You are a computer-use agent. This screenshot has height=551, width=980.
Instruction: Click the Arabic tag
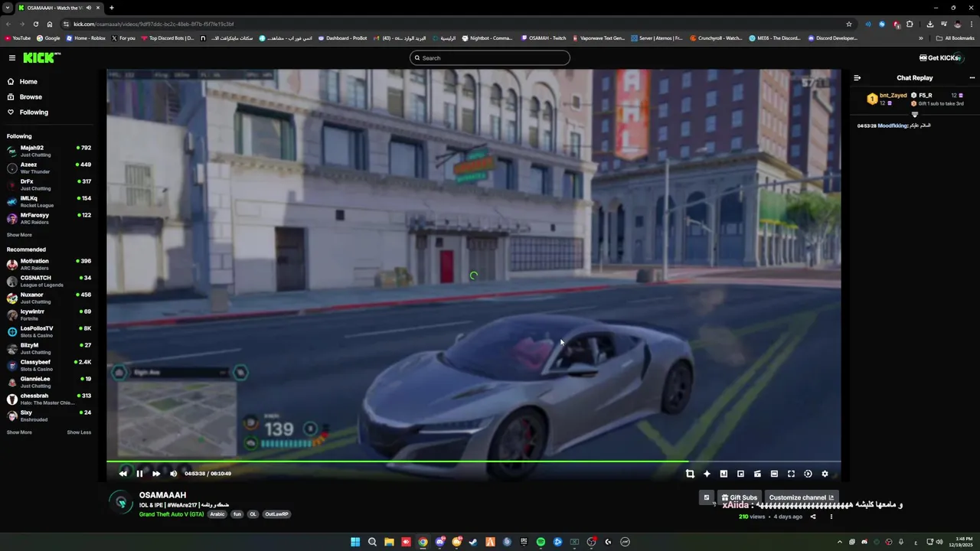(x=217, y=514)
